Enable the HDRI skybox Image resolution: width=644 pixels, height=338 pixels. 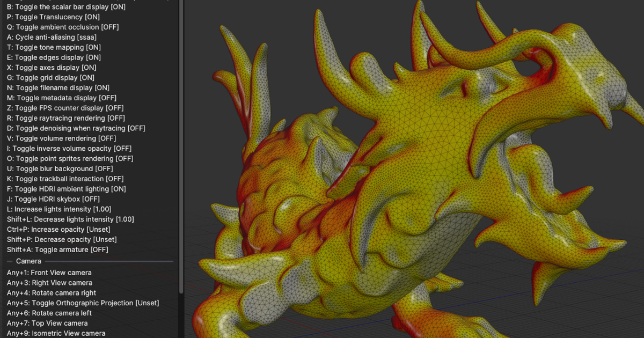click(54, 199)
